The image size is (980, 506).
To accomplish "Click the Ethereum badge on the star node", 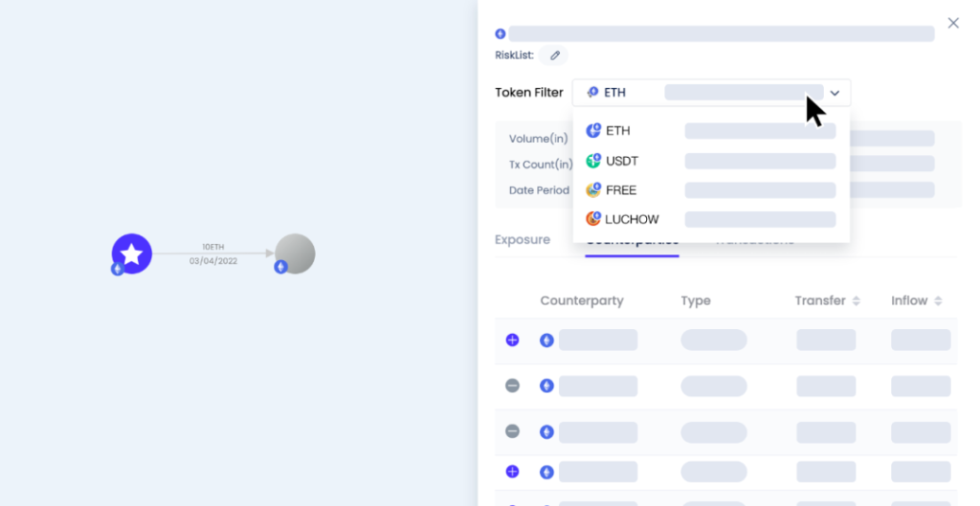I will tap(118, 269).
